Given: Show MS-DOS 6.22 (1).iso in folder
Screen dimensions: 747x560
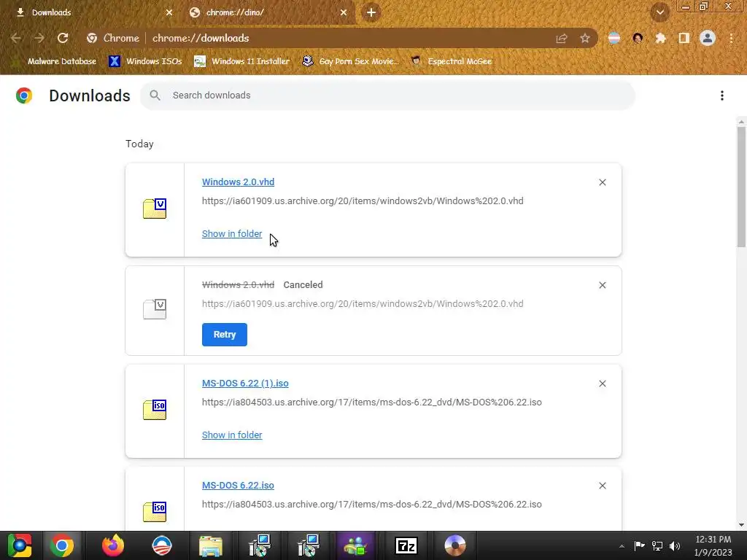Looking at the screenshot, I should coord(232,435).
